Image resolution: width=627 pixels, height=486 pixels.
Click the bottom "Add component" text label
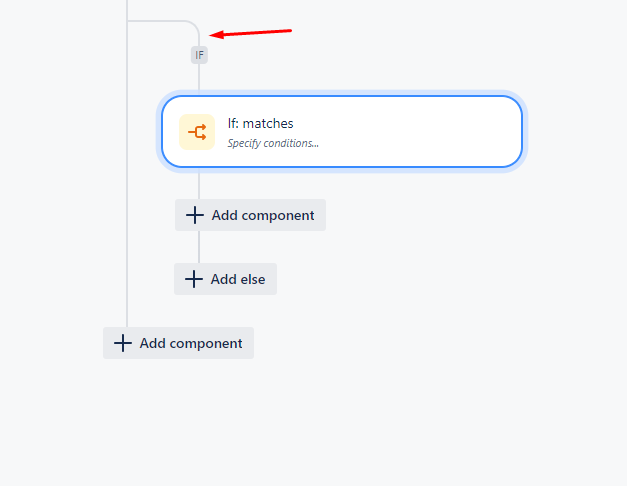point(191,343)
